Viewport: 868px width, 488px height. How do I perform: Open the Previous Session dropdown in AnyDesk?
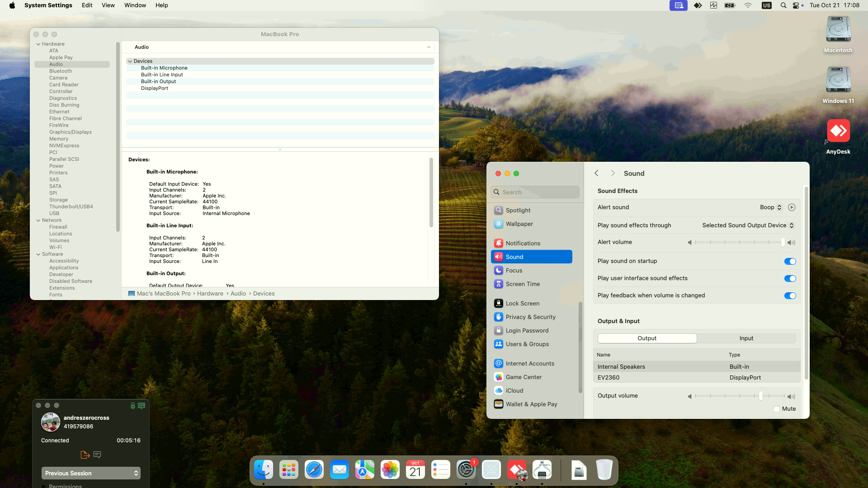(x=91, y=473)
